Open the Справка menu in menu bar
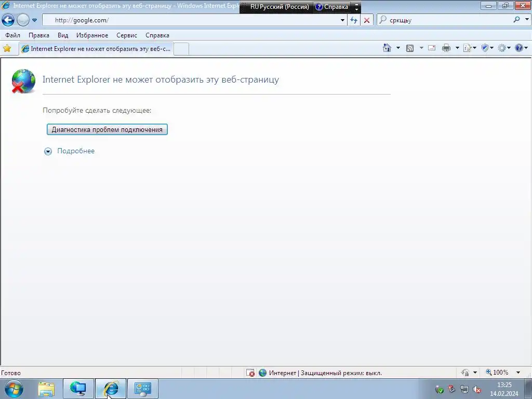The width and height of the screenshot is (532, 399). pyautogui.click(x=157, y=35)
